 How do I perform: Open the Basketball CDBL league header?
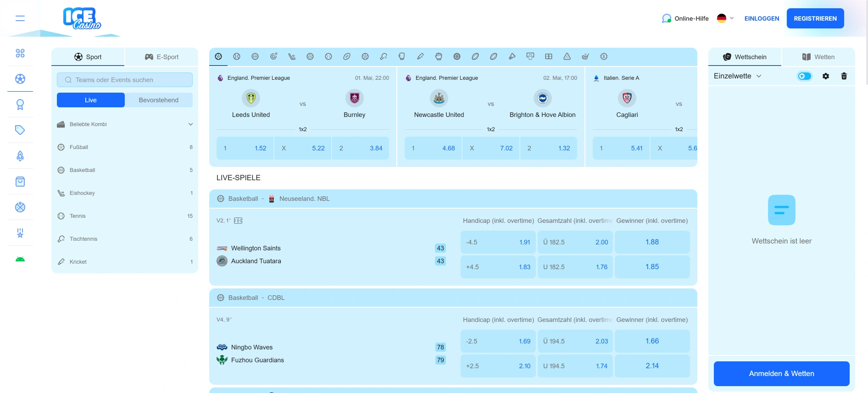[453, 298]
